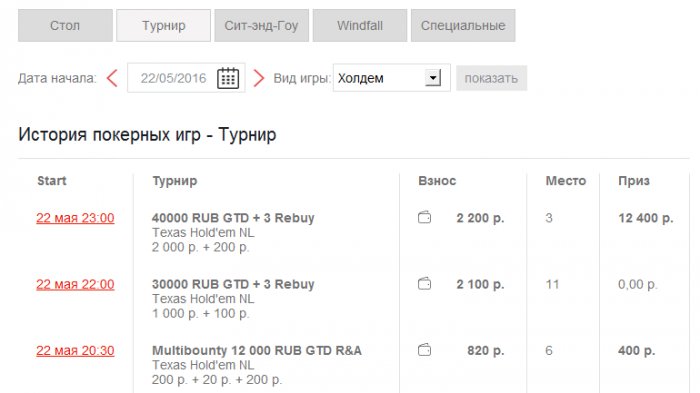Open the 22 мая 23:00 tournament link
The image size is (700, 393).
click(75, 218)
